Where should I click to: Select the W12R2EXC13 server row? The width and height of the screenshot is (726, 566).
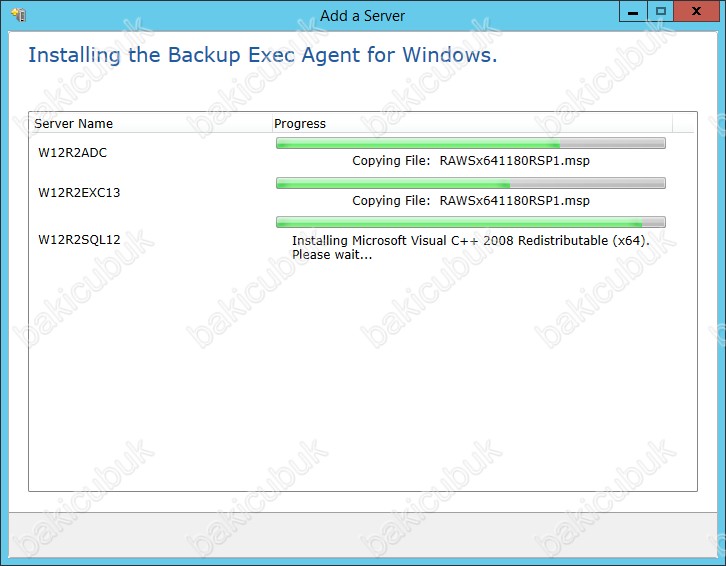tap(361, 193)
